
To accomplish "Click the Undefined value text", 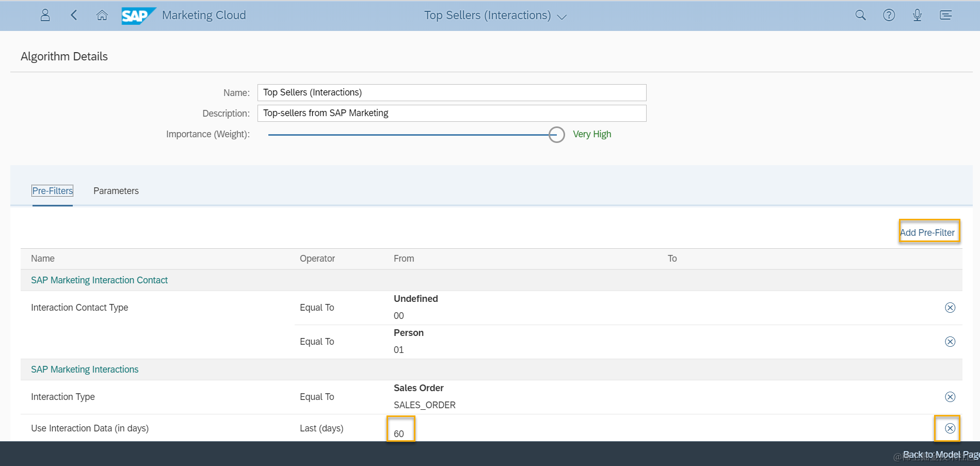I will click(416, 299).
